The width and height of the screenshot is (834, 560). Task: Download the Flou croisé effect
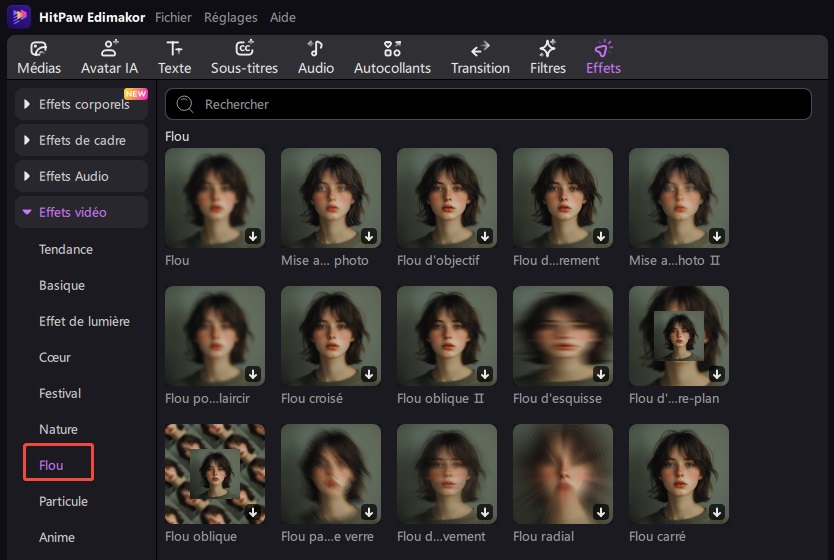click(x=369, y=374)
